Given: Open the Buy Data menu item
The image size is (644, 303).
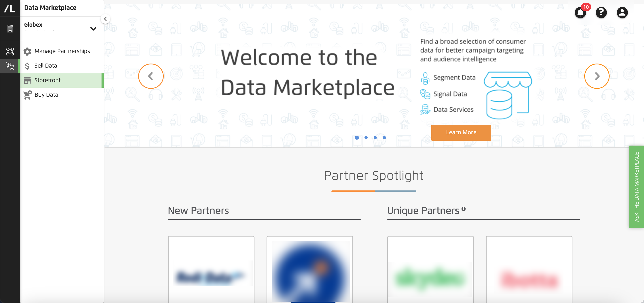Looking at the screenshot, I should click(x=62, y=95).
